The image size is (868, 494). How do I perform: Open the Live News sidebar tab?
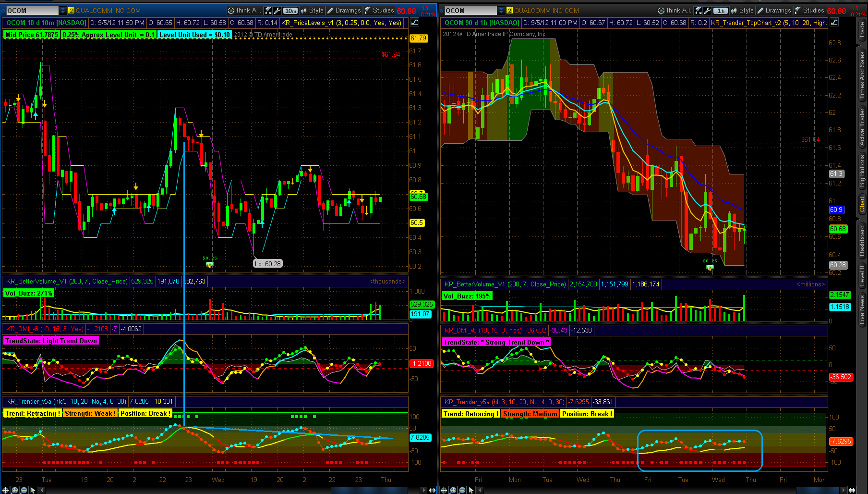(x=862, y=309)
